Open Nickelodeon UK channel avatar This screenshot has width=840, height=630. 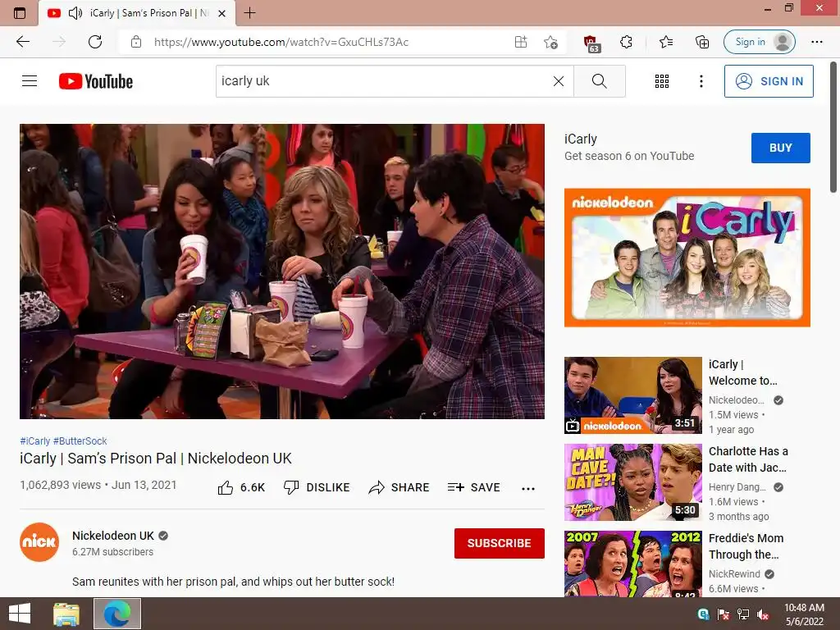point(39,542)
